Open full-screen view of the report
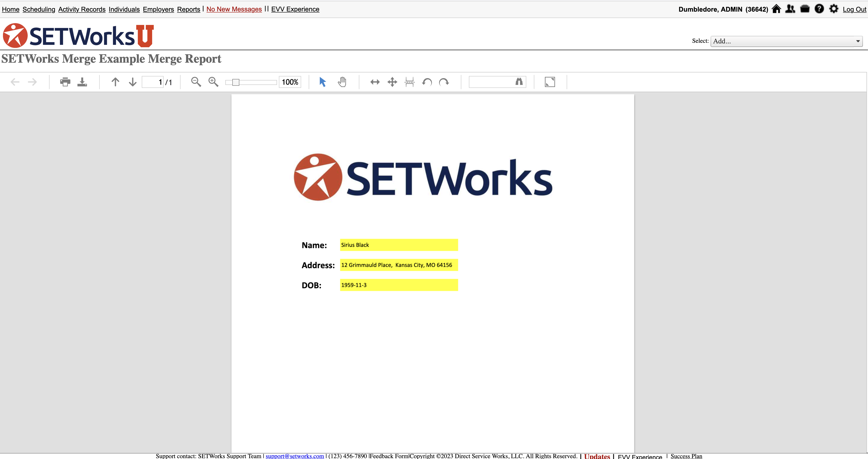868x459 pixels. click(550, 82)
